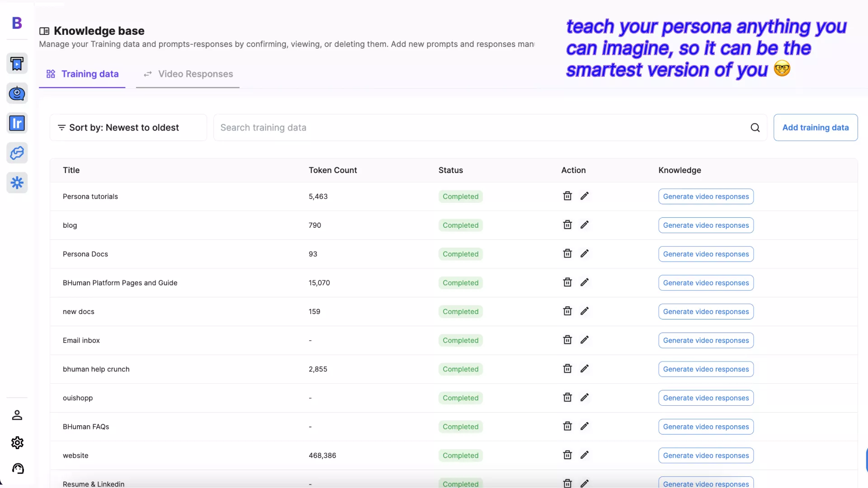Click trash icon for BHuman Platform Pages
868x488 pixels.
click(567, 282)
